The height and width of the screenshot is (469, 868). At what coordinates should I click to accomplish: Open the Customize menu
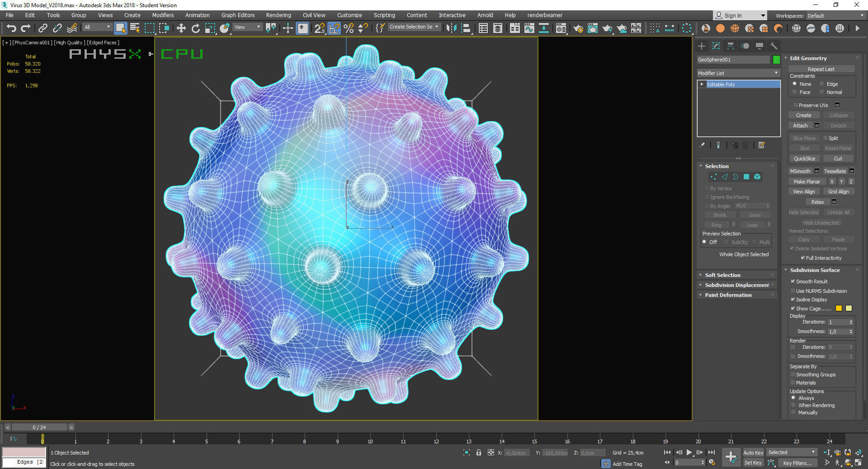click(349, 15)
